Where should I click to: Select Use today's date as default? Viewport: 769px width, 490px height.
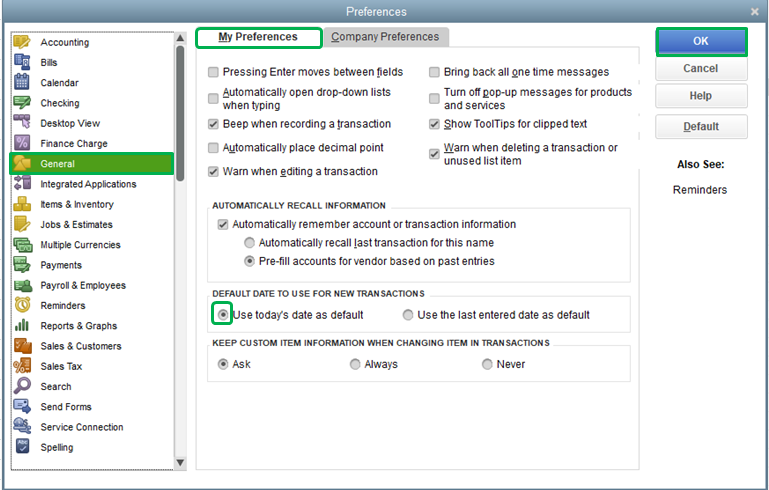[223, 314]
